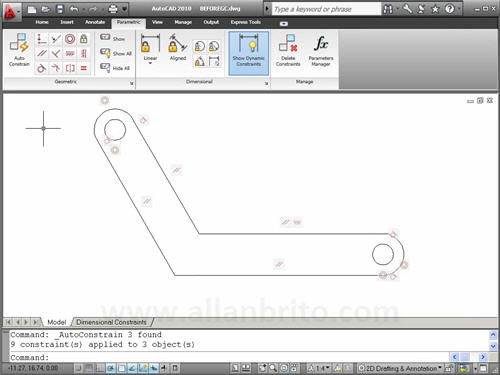Click Show All constraints button
Image resolution: width=500 pixels, height=375 pixels.
116,53
